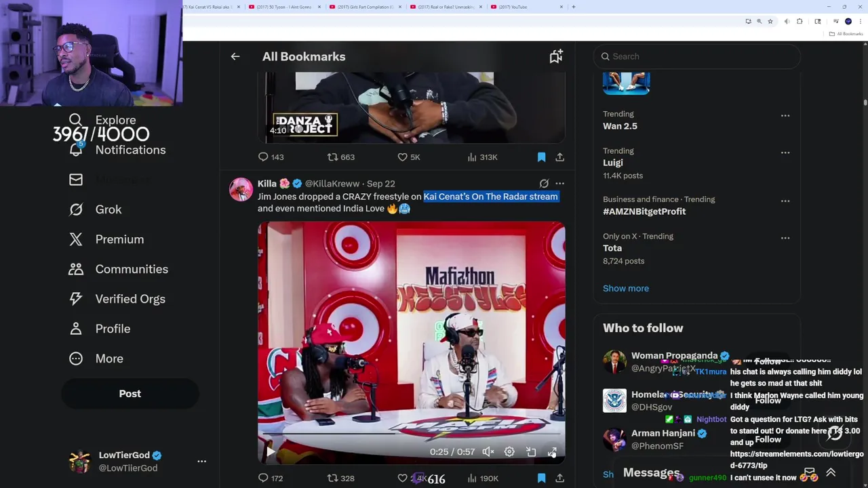This screenshot has height=488, width=868.
Task: Open the More circle icon in sidebar
Action: [75, 359]
